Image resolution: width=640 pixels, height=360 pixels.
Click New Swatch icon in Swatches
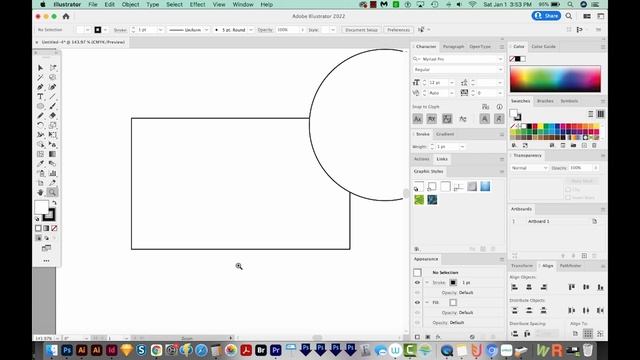coord(584,145)
